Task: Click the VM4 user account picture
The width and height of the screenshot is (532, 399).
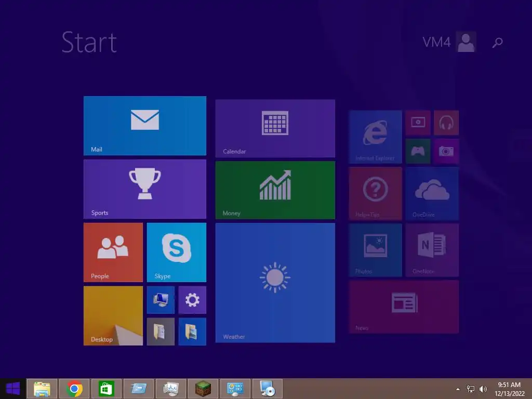Action: [x=466, y=42]
